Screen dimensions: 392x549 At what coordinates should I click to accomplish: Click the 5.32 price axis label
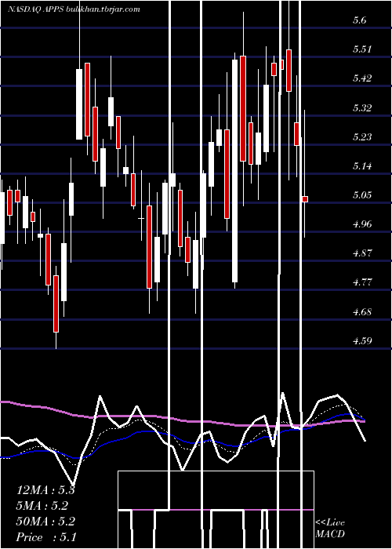coord(362,108)
